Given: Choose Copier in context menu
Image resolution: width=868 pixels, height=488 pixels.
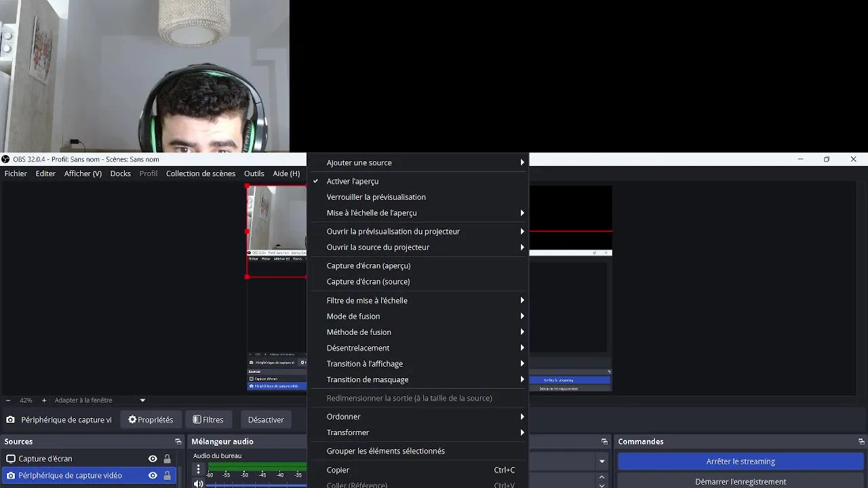Looking at the screenshot, I should pos(418,470).
